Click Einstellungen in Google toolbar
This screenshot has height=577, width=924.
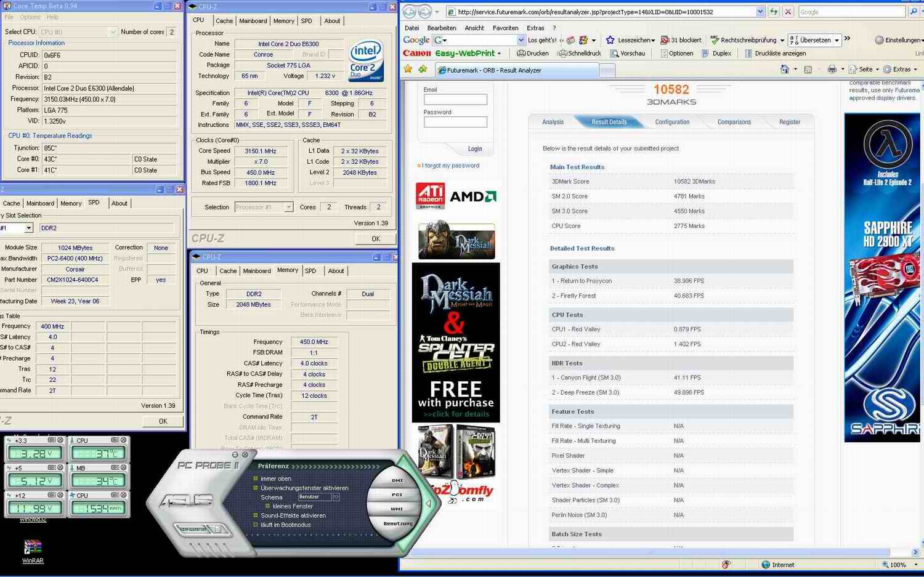pyautogui.click(x=898, y=40)
